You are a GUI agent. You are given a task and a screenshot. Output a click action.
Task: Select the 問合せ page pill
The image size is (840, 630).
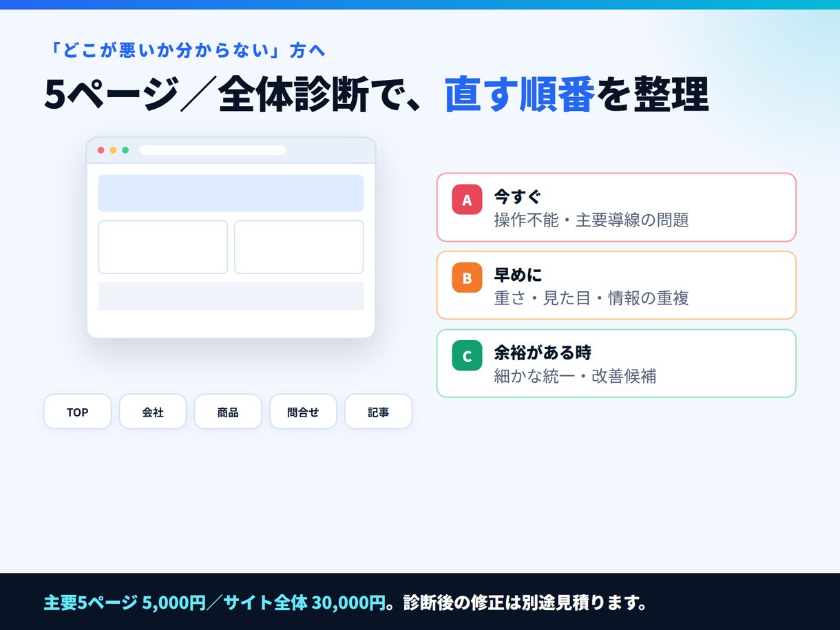pyautogui.click(x=303, y=412)
